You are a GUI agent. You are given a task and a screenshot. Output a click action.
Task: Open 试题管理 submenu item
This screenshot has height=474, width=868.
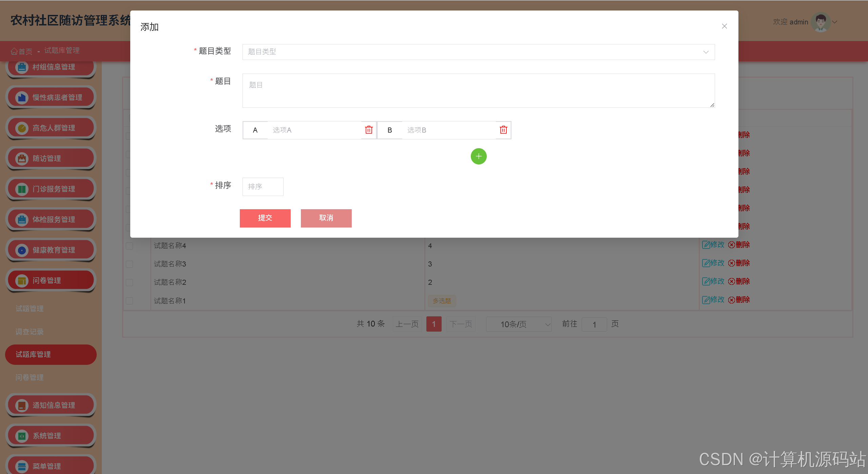pyautogui.click(x=30, y=309)
